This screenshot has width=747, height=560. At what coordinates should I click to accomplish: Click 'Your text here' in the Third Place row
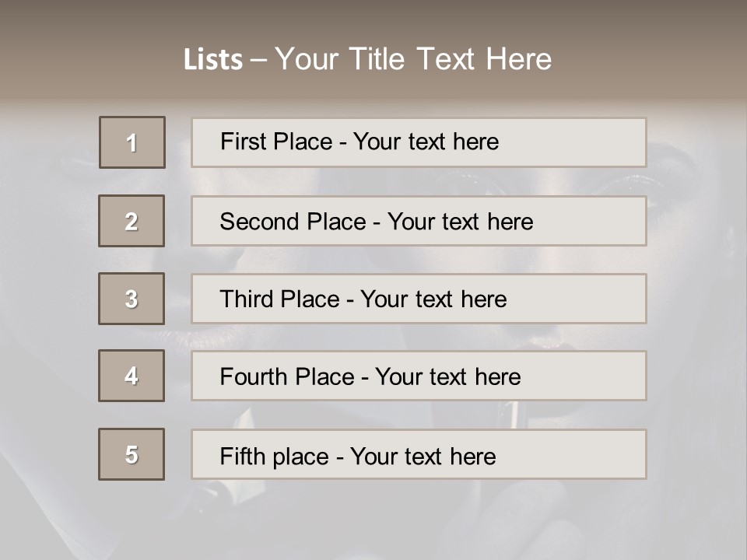(x=433, y=299)
